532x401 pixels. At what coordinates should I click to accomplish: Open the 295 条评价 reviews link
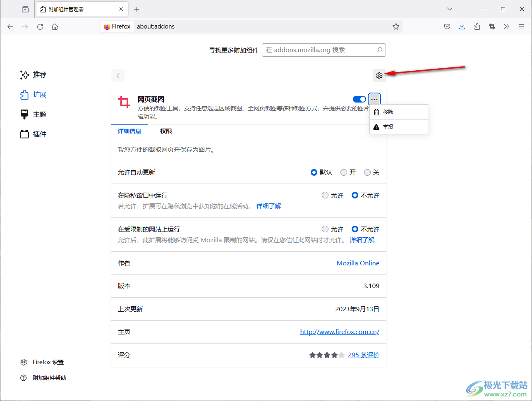tap(364, 355)
